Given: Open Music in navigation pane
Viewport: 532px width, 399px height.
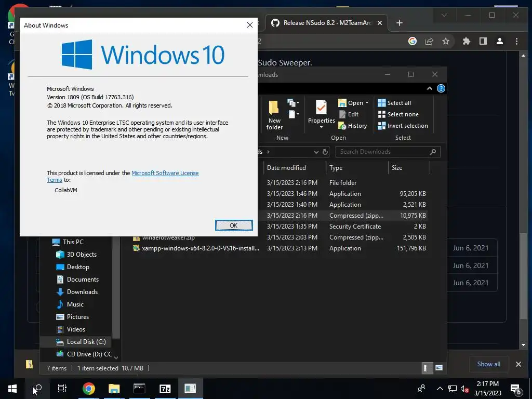Looking at the screenshot, I should coord(70,304).
